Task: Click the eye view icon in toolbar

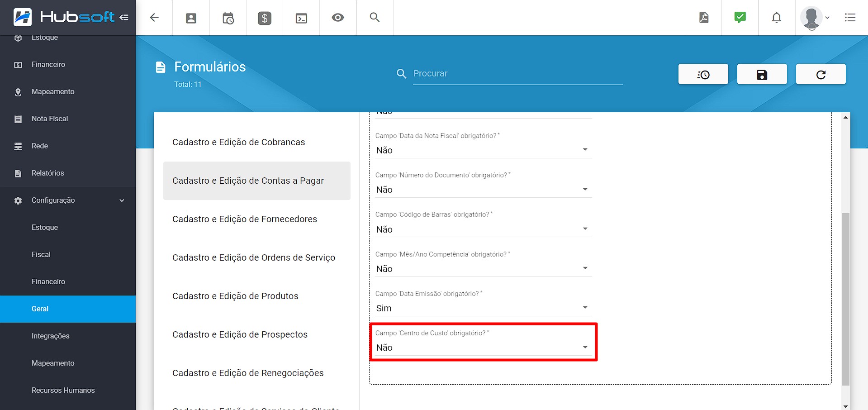Action: pyautogui.click(x=338, y=18)
